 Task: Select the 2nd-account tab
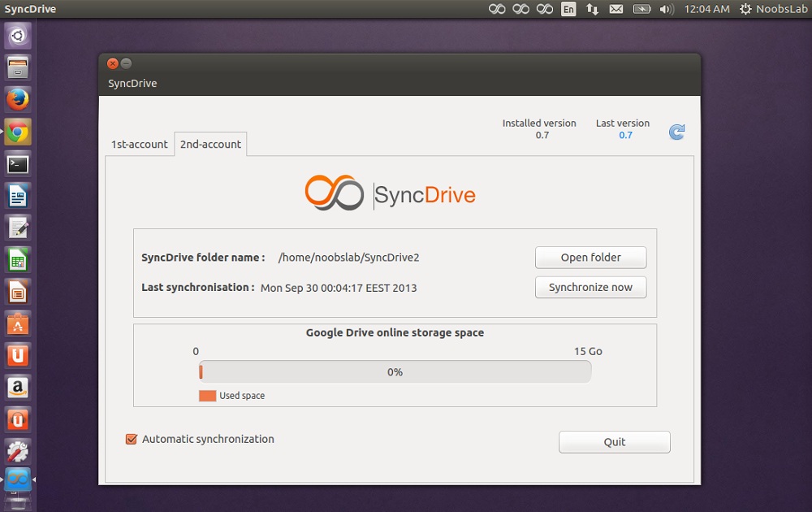pos(210,144)
